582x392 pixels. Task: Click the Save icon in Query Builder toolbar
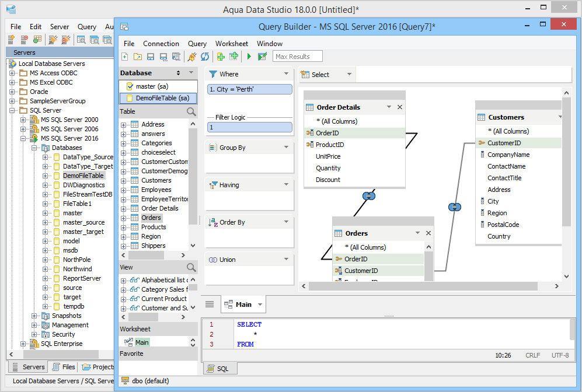coord(151,57)
